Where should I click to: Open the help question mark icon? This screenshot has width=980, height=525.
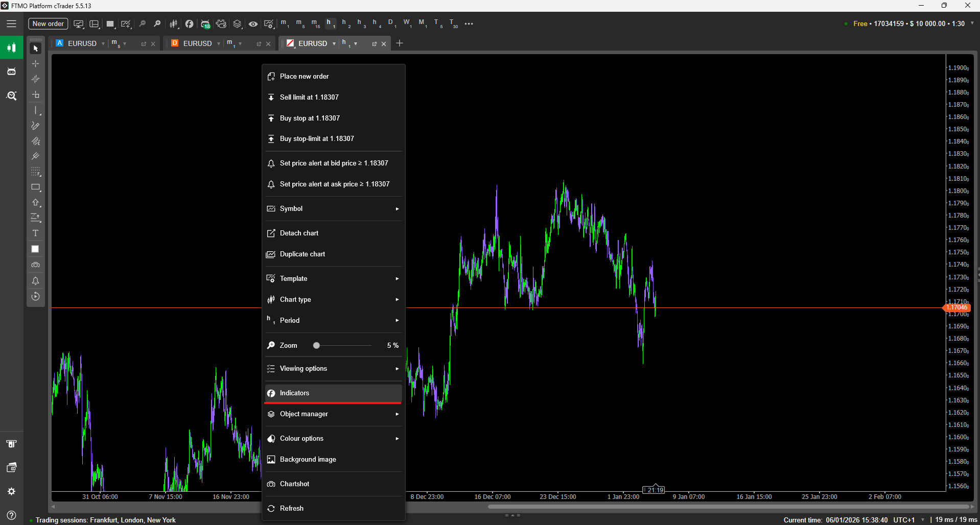[x=11, y=515]
